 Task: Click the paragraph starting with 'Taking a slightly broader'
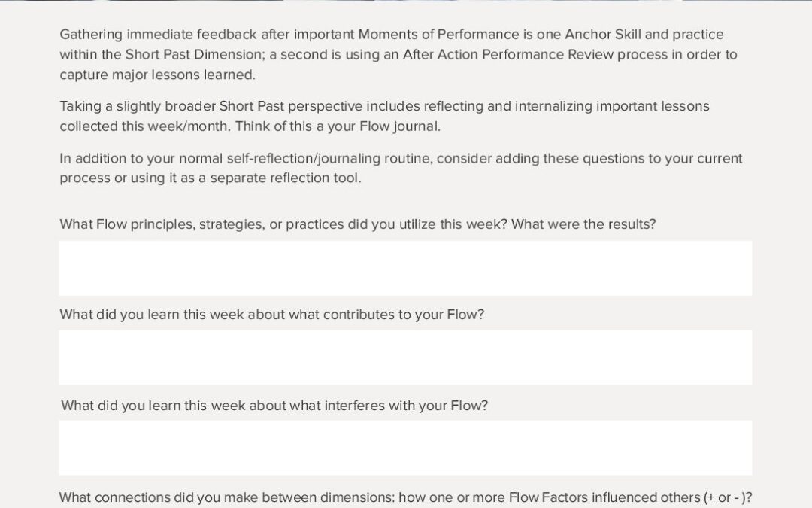[x=384, y=116]
